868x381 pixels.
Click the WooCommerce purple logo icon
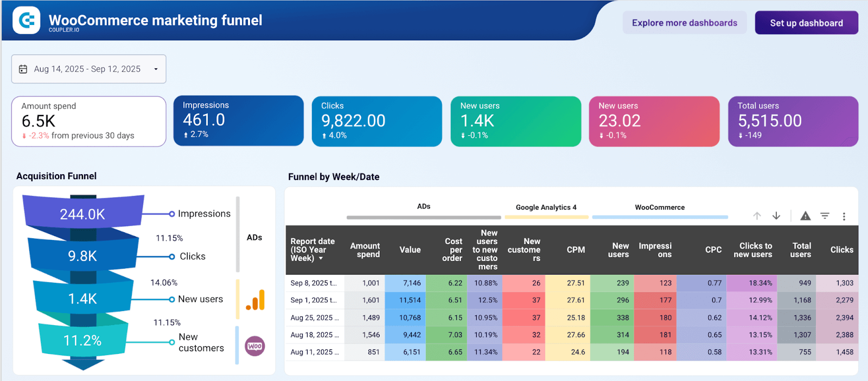tap(254, 346)
